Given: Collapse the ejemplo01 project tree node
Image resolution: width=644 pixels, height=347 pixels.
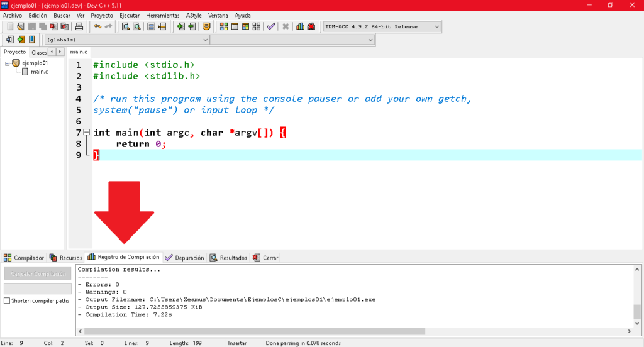Looking at the screenshot, I should (7, 63).
